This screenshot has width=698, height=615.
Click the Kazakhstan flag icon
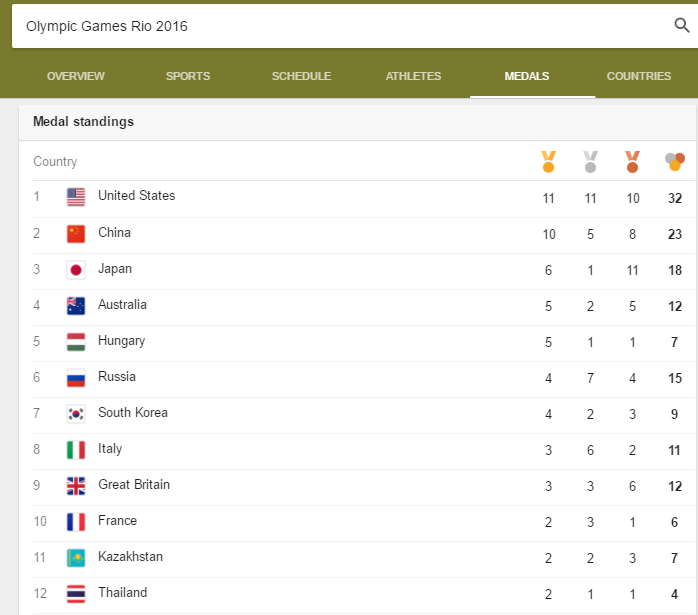pos(76,558)
